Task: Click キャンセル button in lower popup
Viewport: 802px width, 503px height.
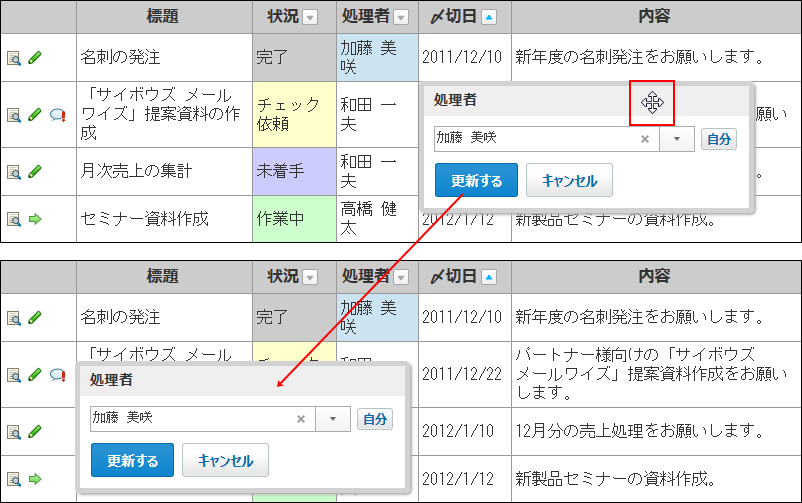Action: click(226, 460)
